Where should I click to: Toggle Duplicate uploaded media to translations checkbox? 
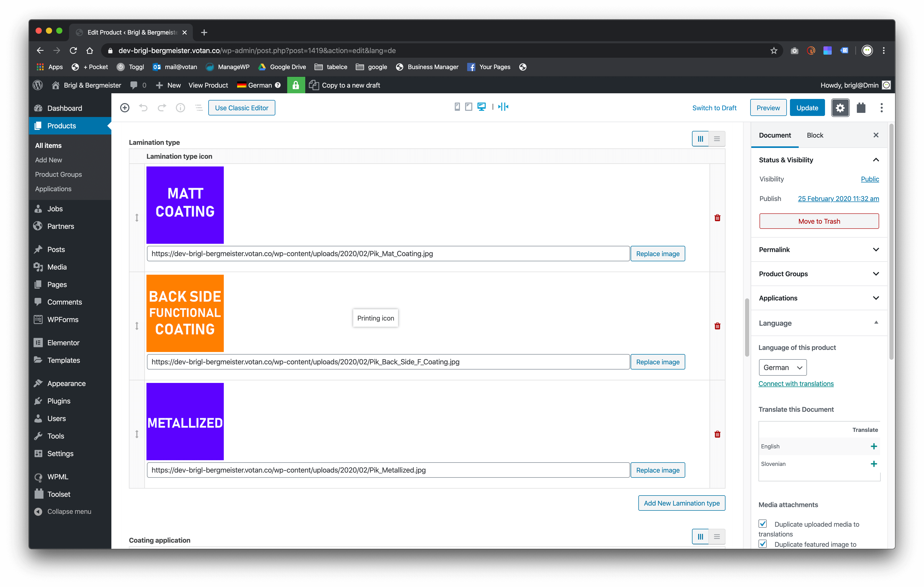763,524
